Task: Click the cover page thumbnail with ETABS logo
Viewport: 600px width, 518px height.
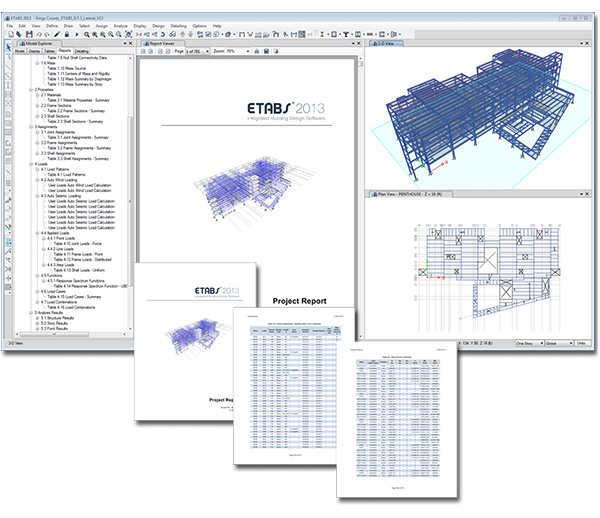Action: tap(195, 342)
